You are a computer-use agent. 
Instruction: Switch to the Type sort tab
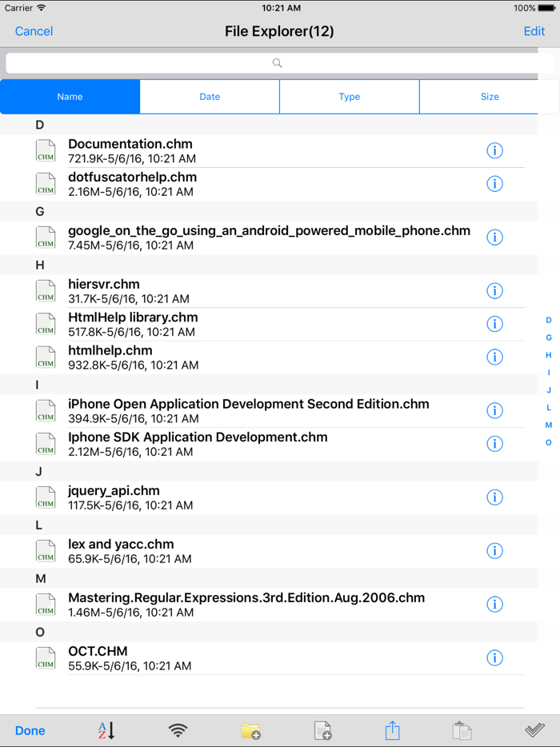point(350,97)
